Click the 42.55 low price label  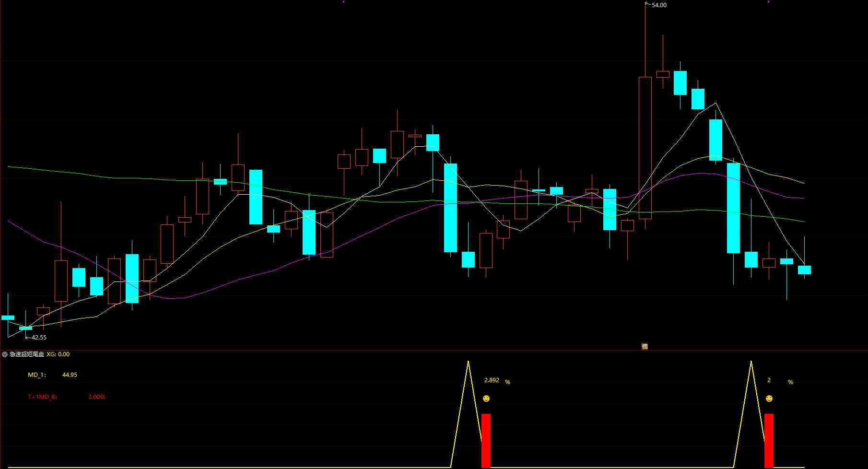[39, 338]
